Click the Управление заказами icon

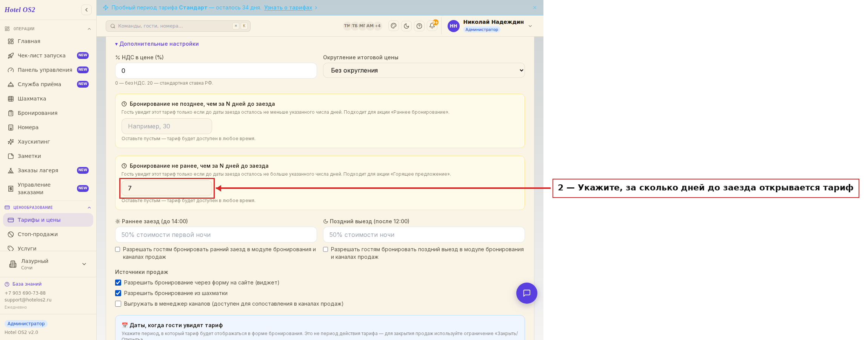coord(11,189)
